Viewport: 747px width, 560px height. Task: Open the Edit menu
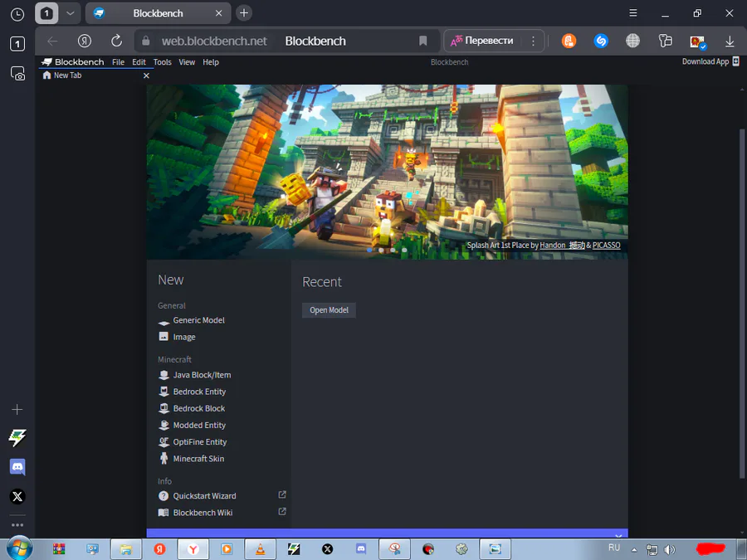[139, 62]
